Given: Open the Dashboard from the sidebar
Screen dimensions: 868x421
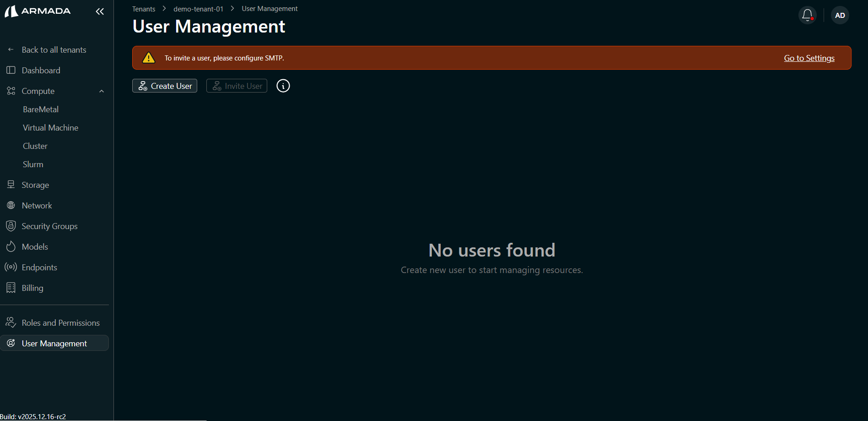Looking at the screenshot, I should click(41, 70).
